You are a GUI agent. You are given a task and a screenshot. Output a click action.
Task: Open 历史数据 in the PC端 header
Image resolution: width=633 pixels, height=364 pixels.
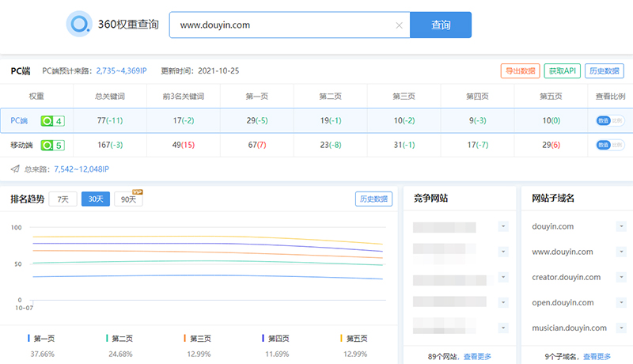tap(605, 71)
